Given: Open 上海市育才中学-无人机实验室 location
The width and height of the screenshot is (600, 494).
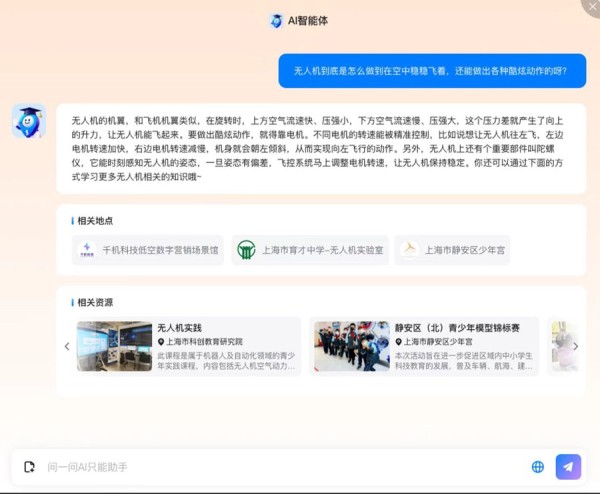Looking at the screenshot, I should coord(322,250).
